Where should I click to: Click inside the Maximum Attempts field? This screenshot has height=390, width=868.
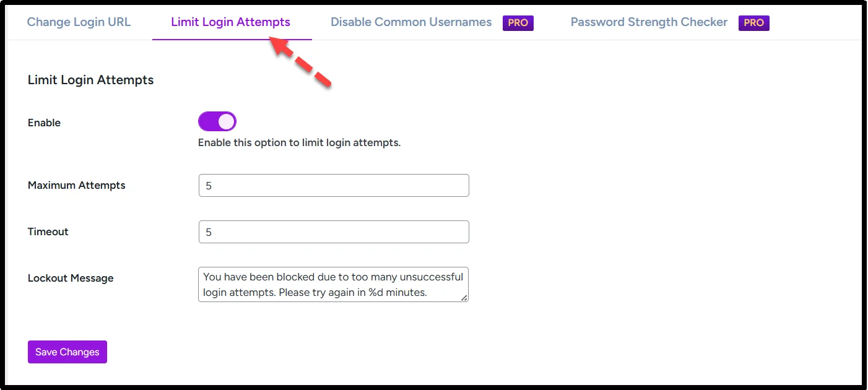(x=333, y=185)
